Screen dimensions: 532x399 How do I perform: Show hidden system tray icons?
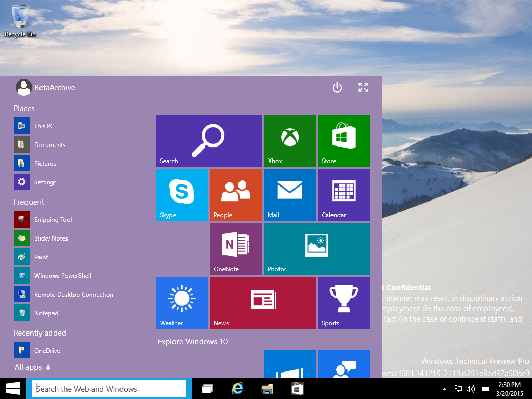coord(444,389)
